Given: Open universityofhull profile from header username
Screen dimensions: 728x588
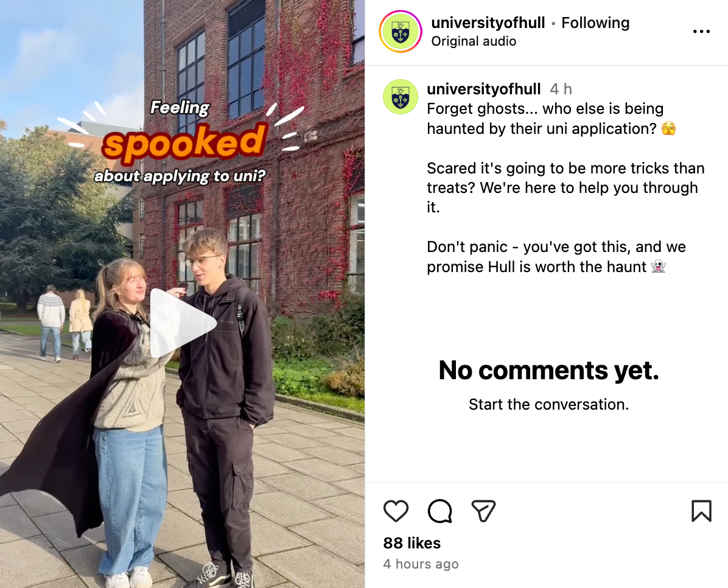Looking at the screenshot, I should 488,23.
